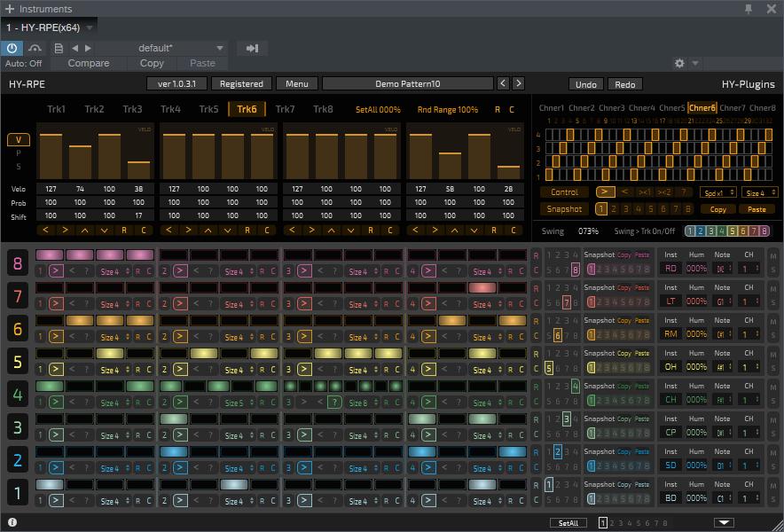Select the Chner1 chainer tab
Image resolution: width=784 pixels, height=532 pixels.
point(551,107)
